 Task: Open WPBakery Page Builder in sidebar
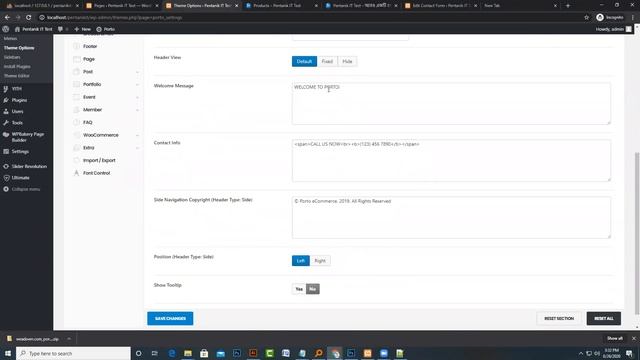point(26,137)
